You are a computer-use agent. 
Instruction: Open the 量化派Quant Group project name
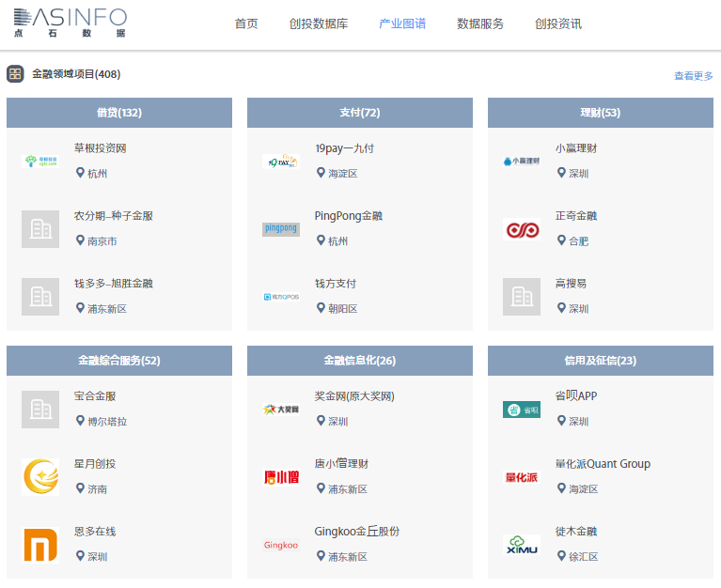tap(603, 464)
